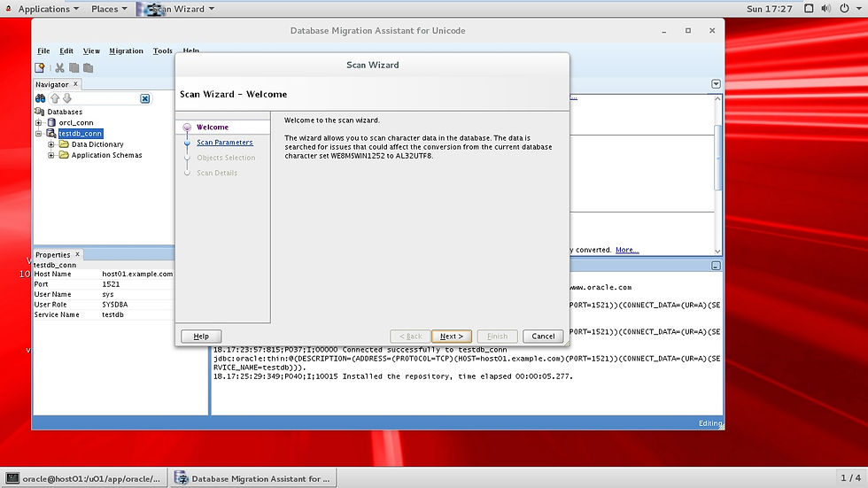Select the Navigator tab

coord(52,84)
